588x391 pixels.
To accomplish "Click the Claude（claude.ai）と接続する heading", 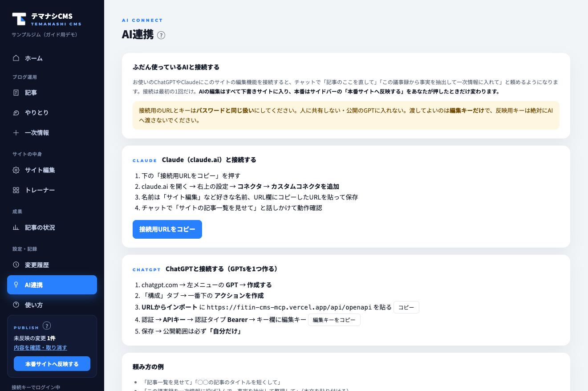I will click(x=209, y=160).
